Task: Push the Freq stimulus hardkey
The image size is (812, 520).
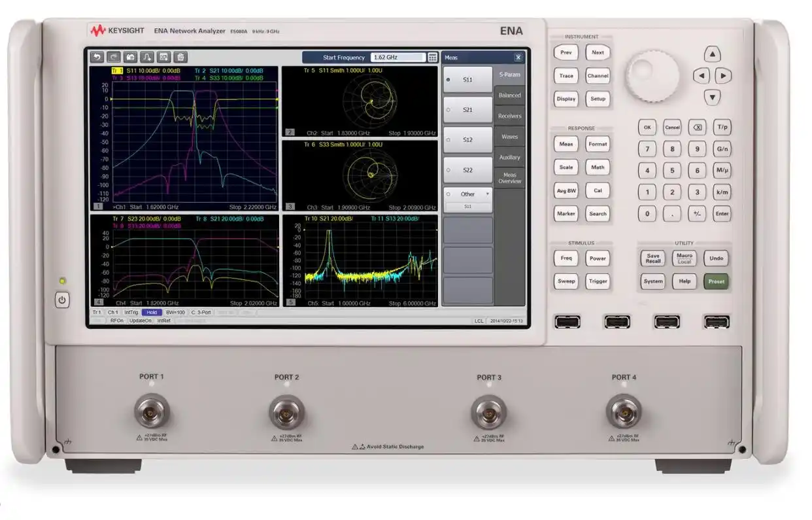Action: tap(566, 258)
